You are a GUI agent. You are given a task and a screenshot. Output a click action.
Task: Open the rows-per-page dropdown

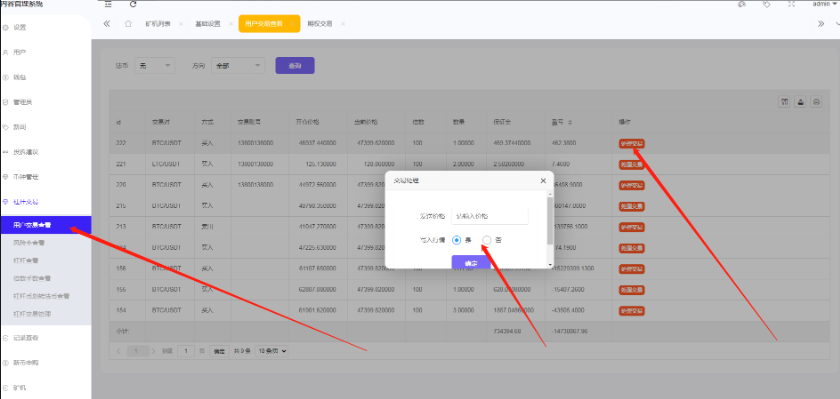(x=272, y=351)
